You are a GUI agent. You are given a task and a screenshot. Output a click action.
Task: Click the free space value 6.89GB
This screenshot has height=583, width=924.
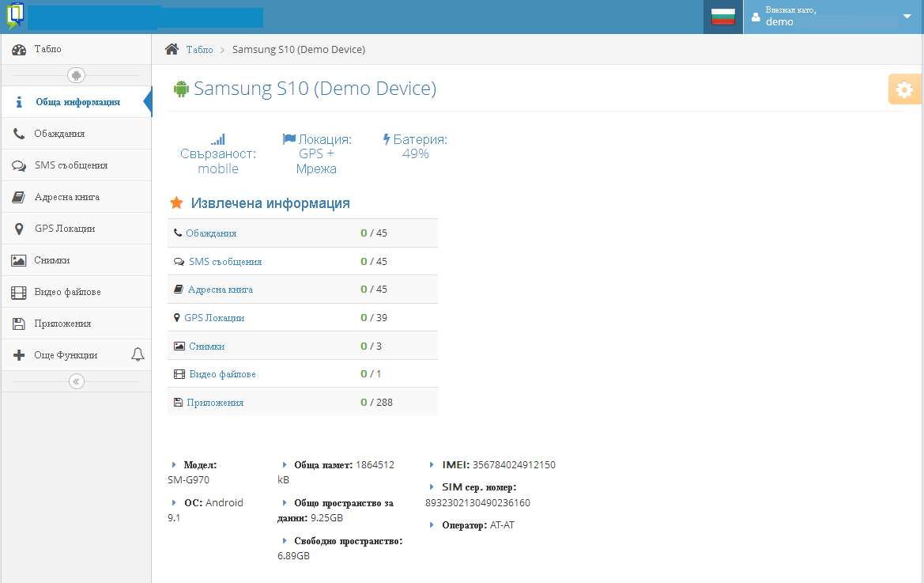coord(293,556)
